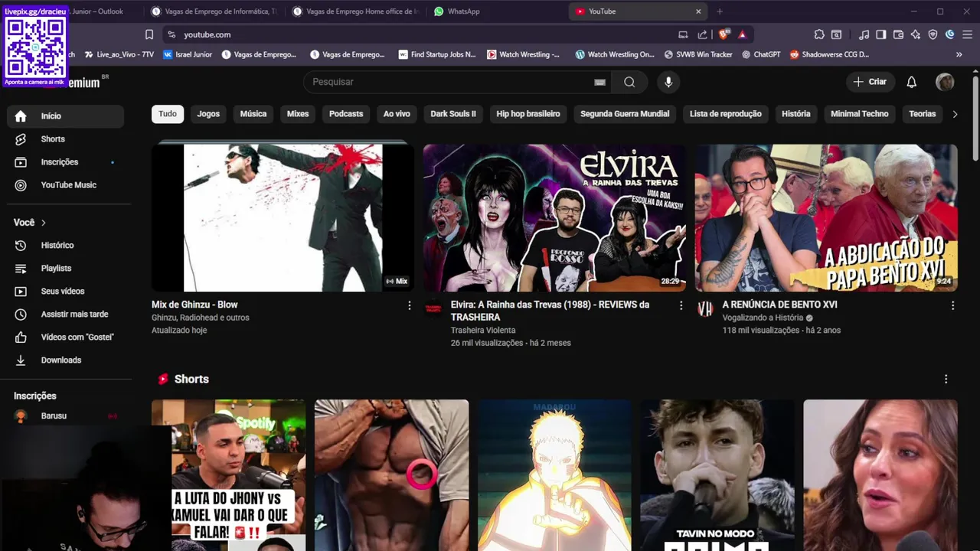Switch to Vagas de Emprego de Informática tab
Screen dimensions: 980x551
point(214,11)
